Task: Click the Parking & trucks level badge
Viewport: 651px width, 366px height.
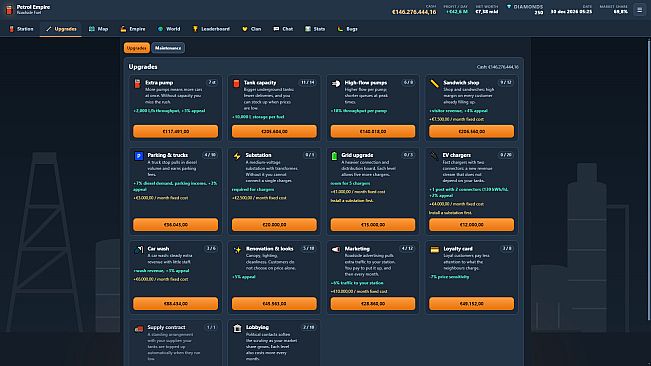Action: (210, 155)
